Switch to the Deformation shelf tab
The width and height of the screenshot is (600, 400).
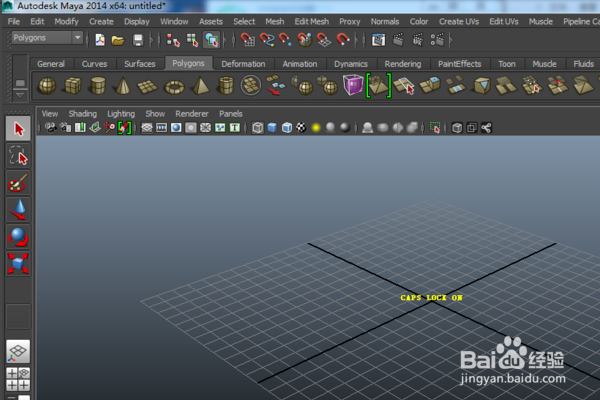click(243, 64)
